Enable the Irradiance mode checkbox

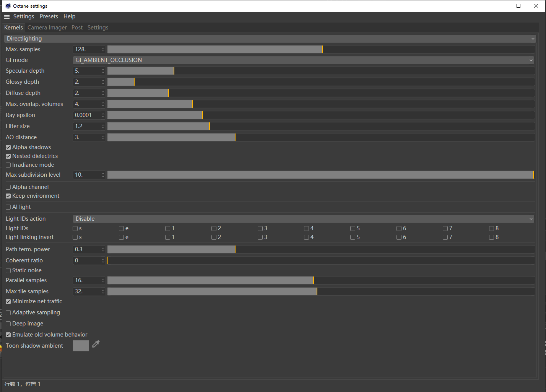pyautogui.click(x=8, y=165)
